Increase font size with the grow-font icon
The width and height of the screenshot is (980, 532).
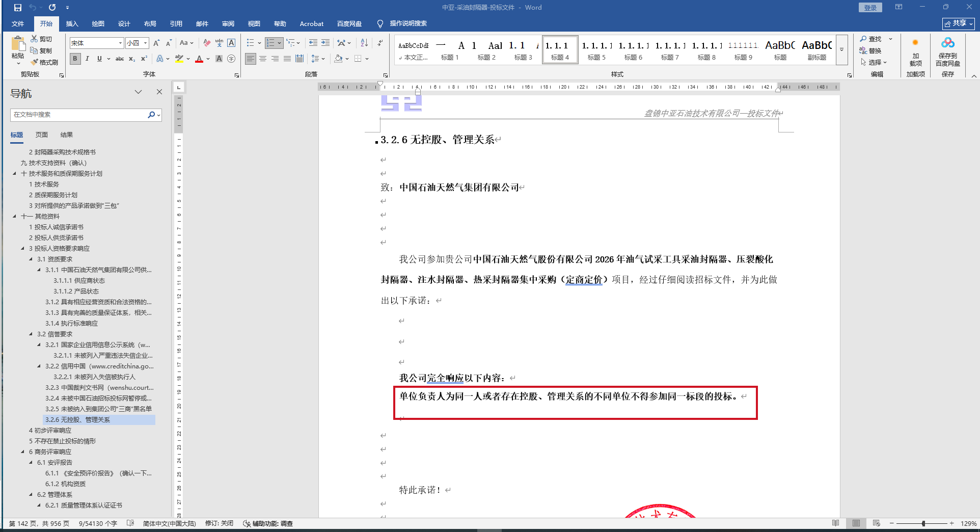156,43
